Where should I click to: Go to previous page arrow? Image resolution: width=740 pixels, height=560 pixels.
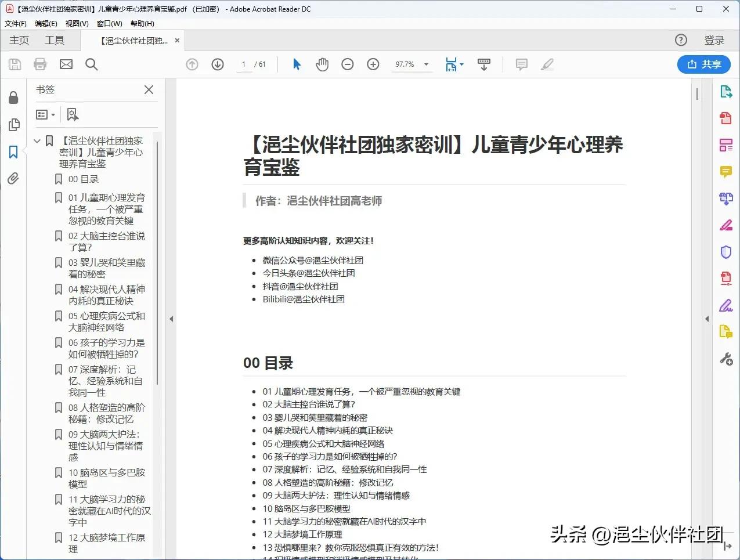pos(192,64)
